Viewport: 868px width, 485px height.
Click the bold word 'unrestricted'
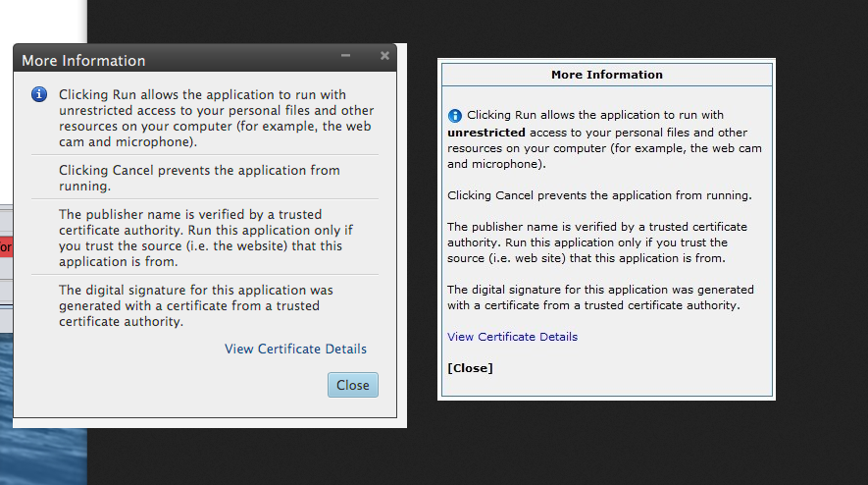(x=486, y=132)
